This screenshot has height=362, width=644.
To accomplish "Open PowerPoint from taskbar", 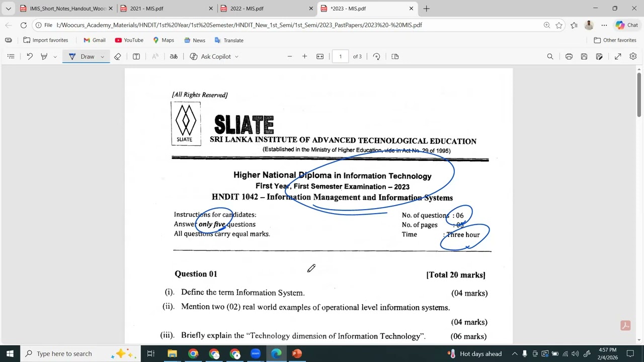I will coord(297,353).
